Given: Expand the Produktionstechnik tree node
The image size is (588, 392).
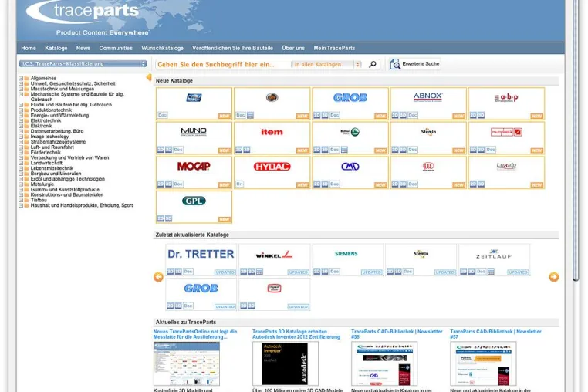Looking at the screenshot, I should pos(21,110).
